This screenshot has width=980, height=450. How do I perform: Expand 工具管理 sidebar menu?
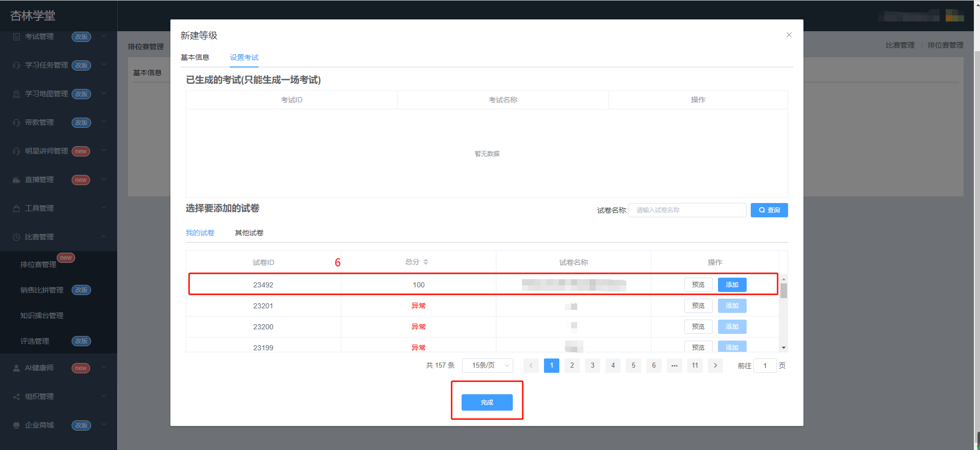58,209
